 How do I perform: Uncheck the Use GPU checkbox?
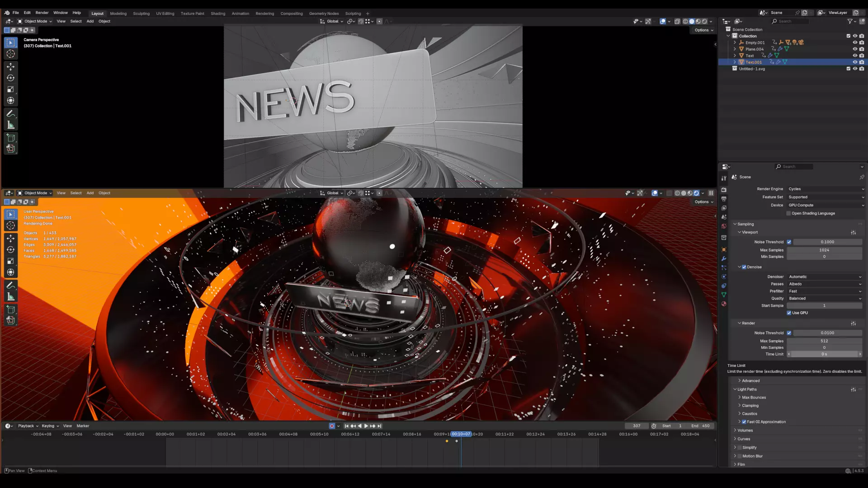click(789, 313)
